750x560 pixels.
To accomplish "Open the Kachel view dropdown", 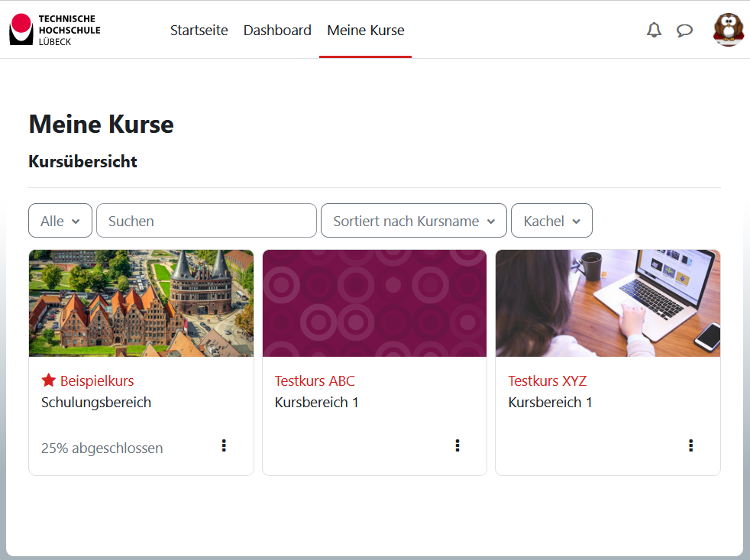I will pos(551,221).
